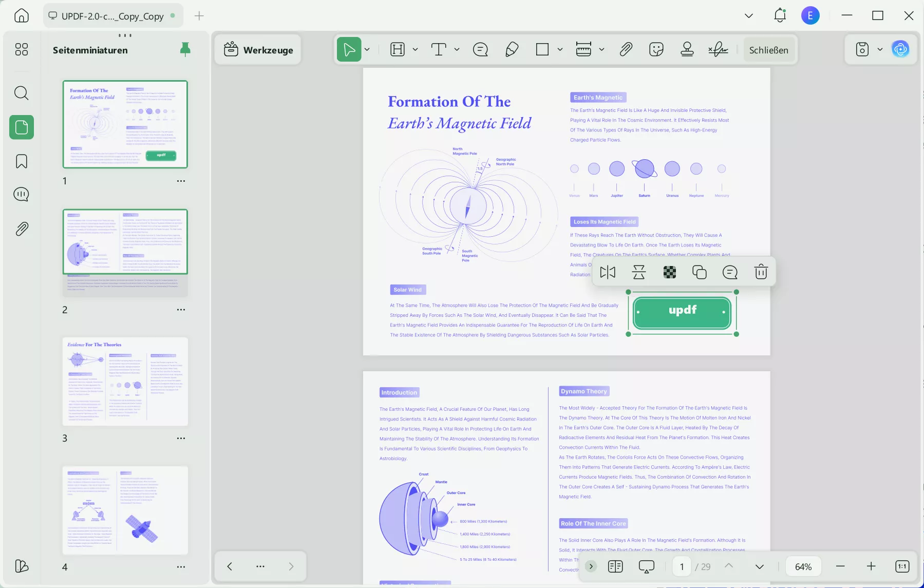Change page layout view mode
924x588 pixels.
click(x=615, y=566)
